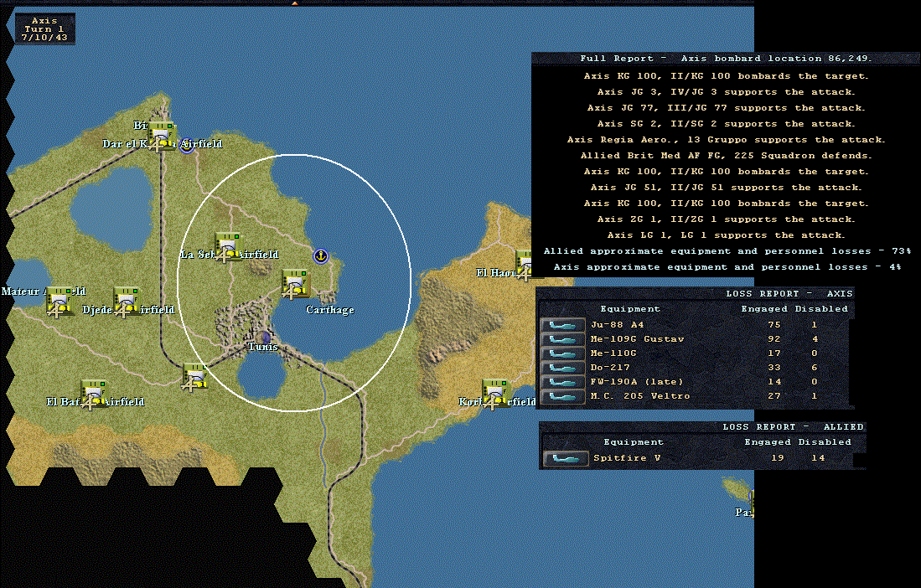The width and height of the screenshot is (921, 588).
Task: Click the FW-190A (late) aircraft icon
Action: point(562,382)
